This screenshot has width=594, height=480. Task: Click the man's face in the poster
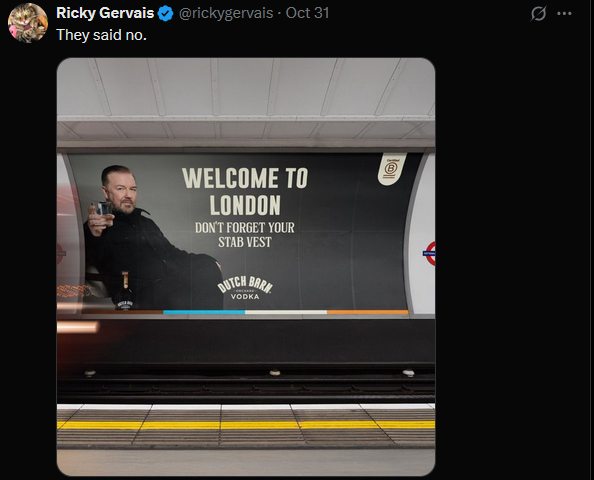tap(120, 192)
